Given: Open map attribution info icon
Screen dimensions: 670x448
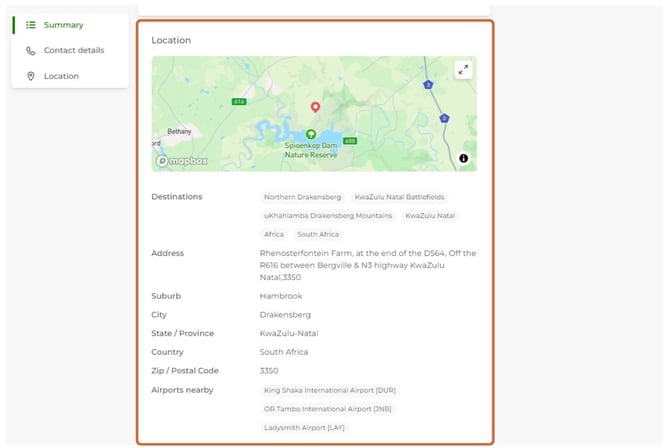Looking at the screenshot, I should tap(464, 158).
